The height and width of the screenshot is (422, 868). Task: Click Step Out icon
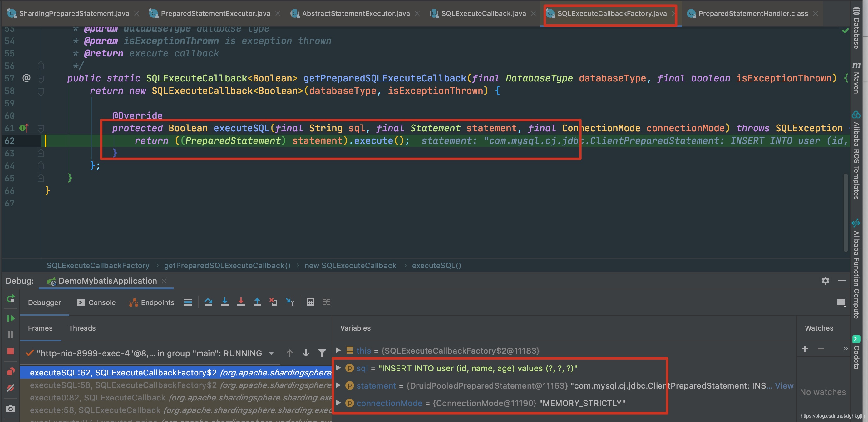257,302
